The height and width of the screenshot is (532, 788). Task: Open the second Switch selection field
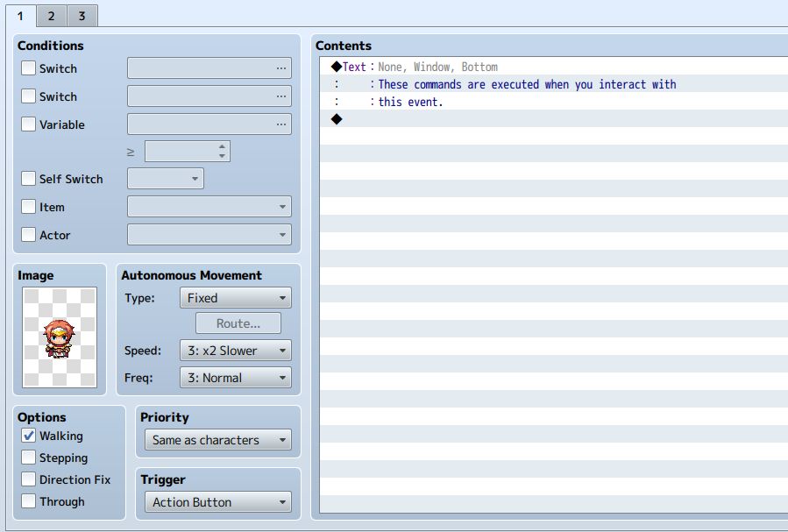pos(209,96)
